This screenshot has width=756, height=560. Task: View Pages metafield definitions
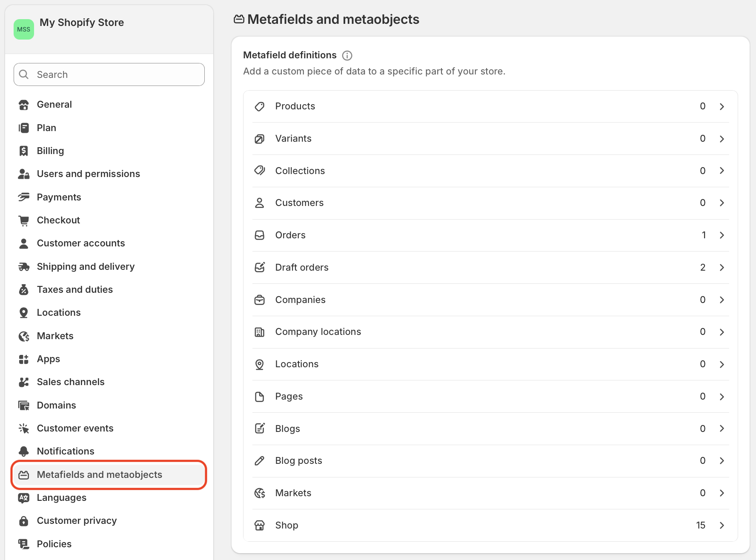[x=289, y=397]
